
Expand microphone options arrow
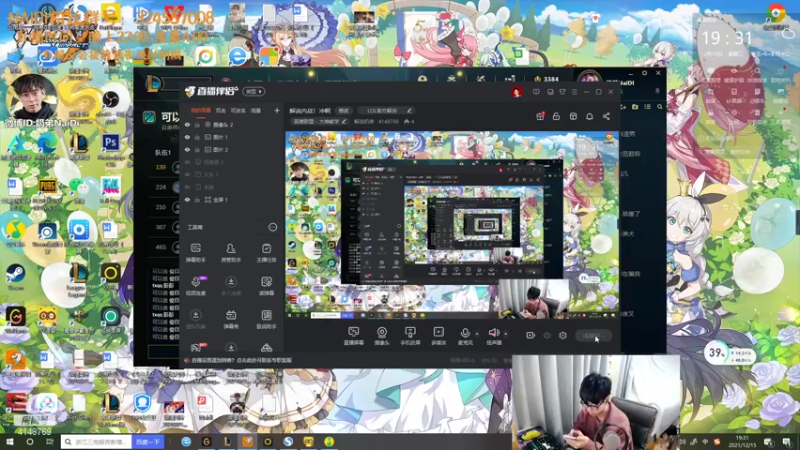477,334
